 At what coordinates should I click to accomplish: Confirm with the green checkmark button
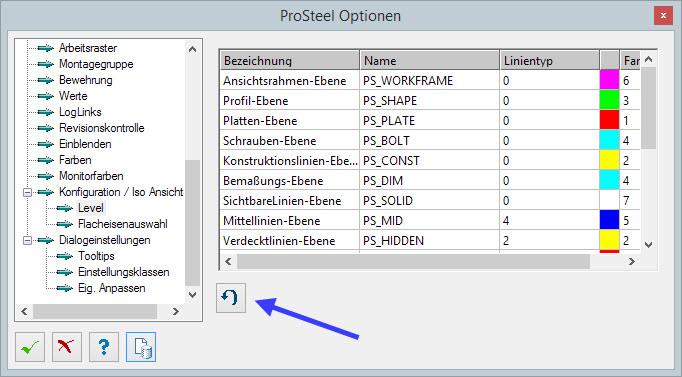pyautogui.click(x=30, y=347)
